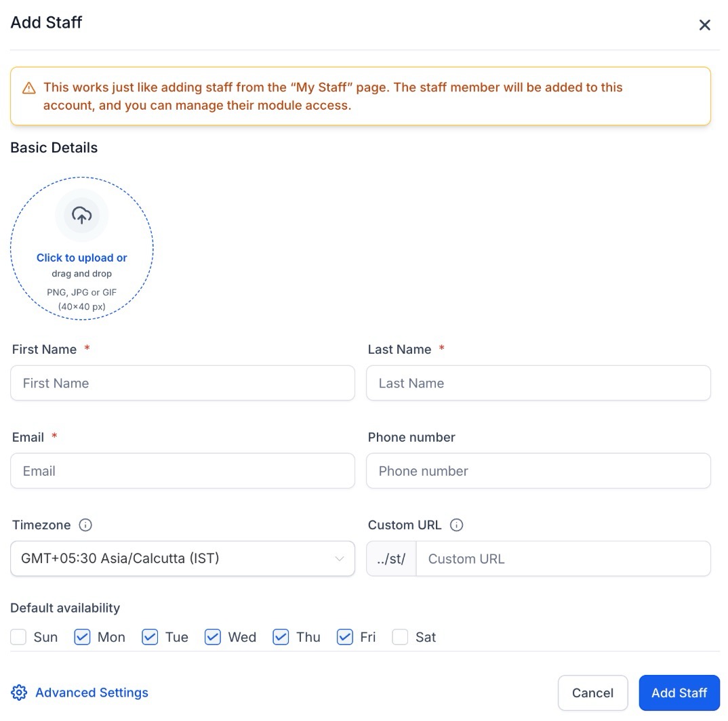Enable Saturday availability checkbox
The image size is (728, 721).
(401, 637)
